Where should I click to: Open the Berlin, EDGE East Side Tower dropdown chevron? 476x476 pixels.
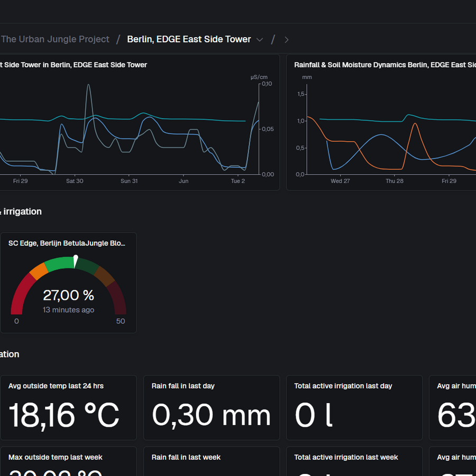pos(260,40)
